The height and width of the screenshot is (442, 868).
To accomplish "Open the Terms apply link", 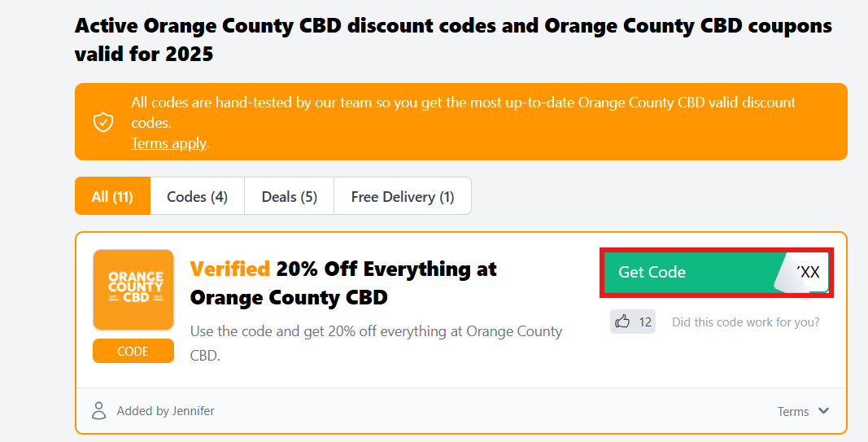I will [169, 143].
